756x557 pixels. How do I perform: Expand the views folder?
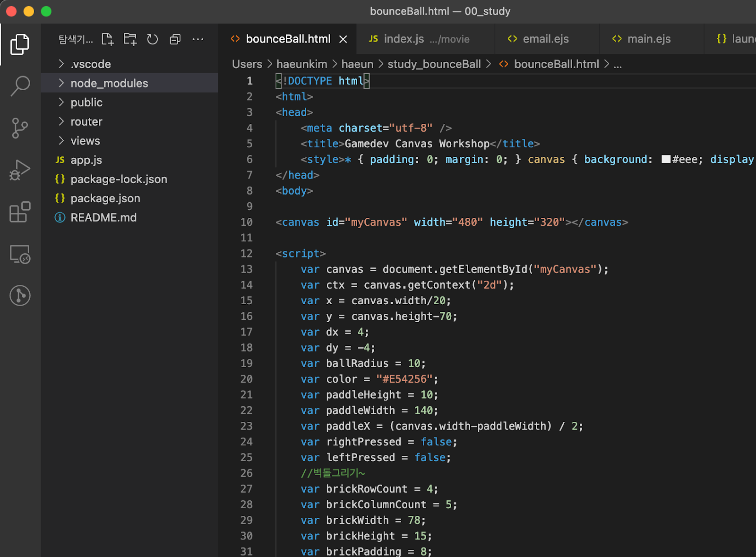(x=129, y=141)
